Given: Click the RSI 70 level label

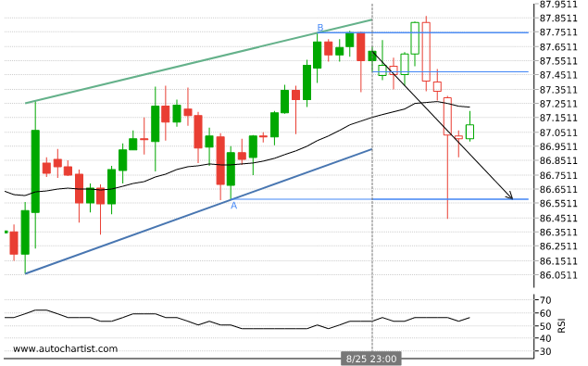Looking at the screenshot, I should pos(545,300).
